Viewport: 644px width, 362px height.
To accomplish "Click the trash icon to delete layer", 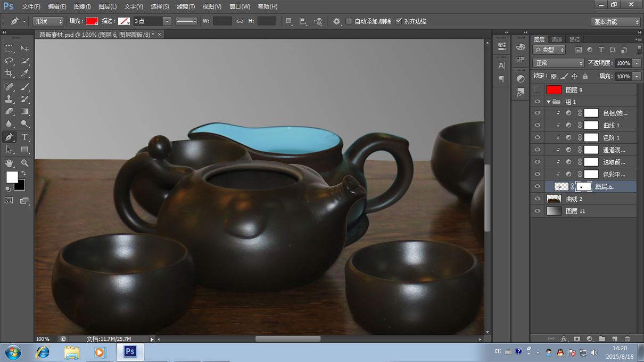I will click(627, 339).
